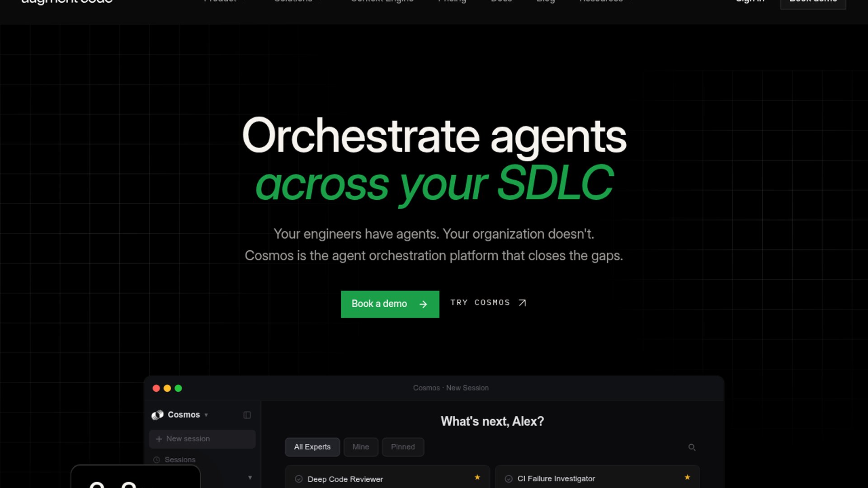Click the Cosmos logo icon in the sidebar
The image size is (868, 488).
(x=157, y=415)
